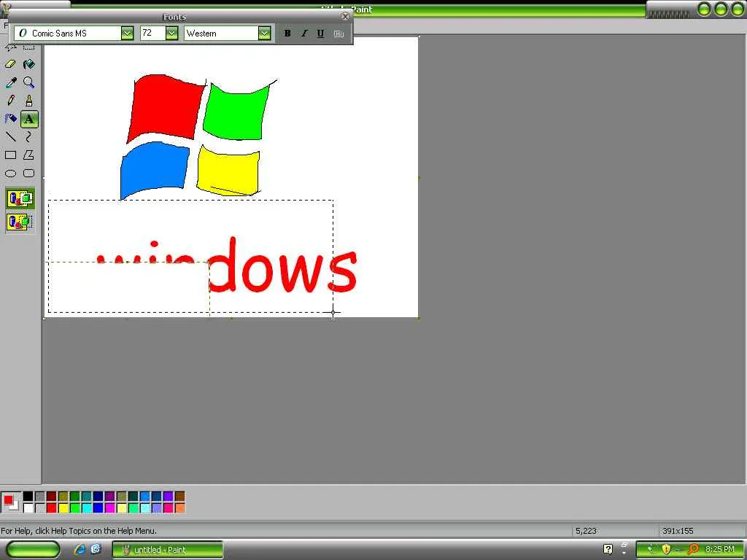Viewport: 747px width, 560px height.
Task: Open the Comic Sans MS font dropdown
Action: click(127, 34)
